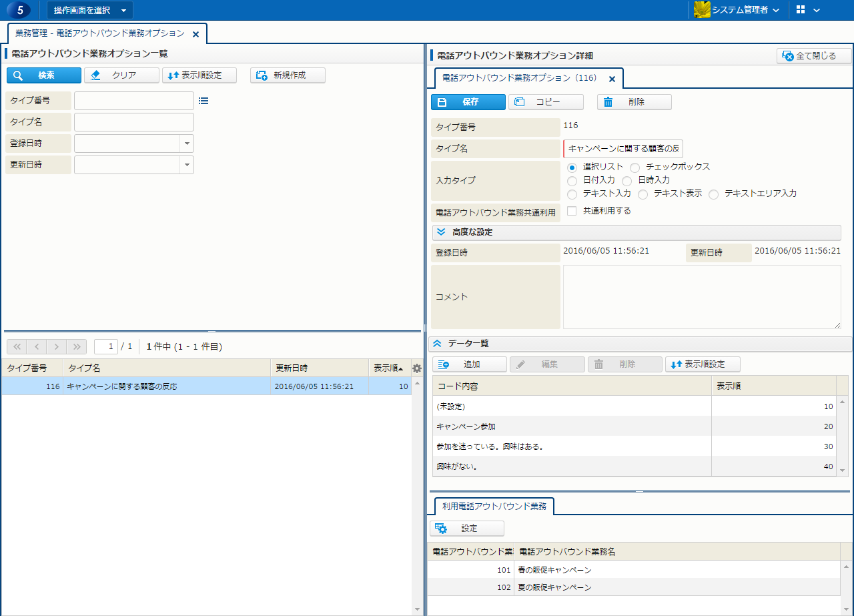Click the round 5 logo icon
Viewport: 854px width, 616px height.
[x=19, y=10]
